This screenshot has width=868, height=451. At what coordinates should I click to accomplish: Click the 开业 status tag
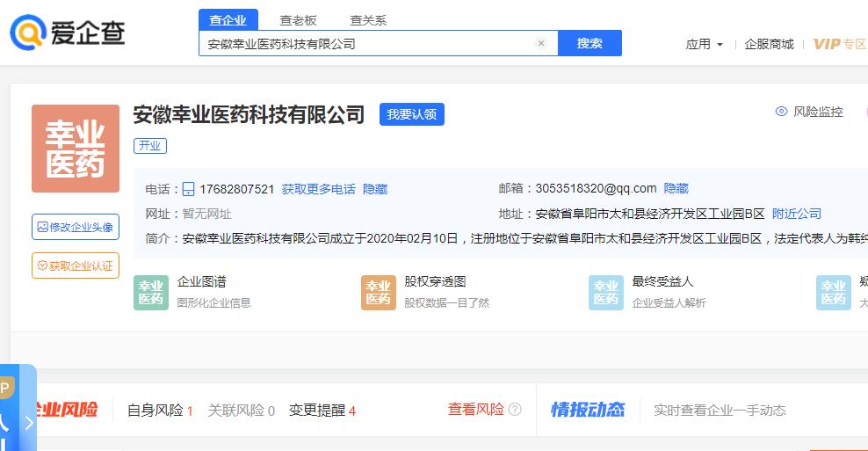pyautogui.click(x=150, y=146)
